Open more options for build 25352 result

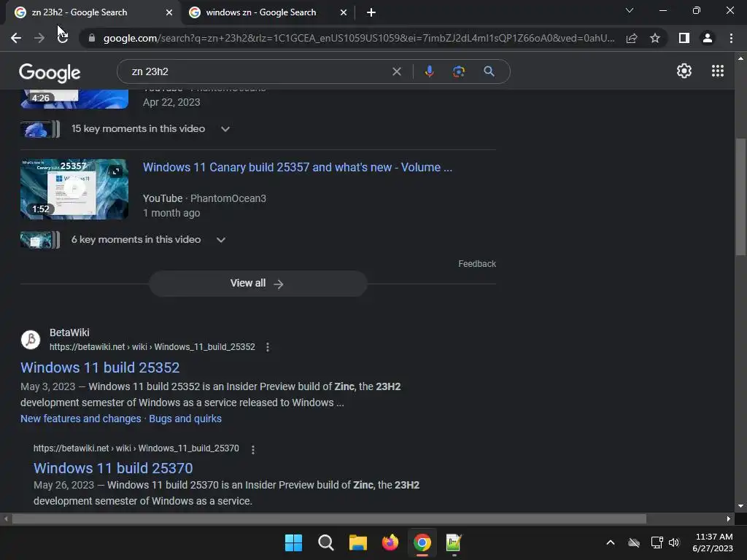268,347
